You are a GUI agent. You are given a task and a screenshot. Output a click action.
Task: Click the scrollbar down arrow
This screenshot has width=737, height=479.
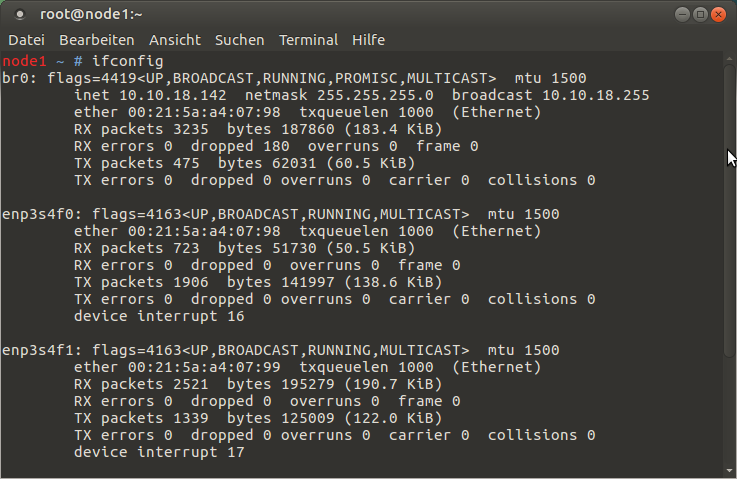click(x=729, y=471)
